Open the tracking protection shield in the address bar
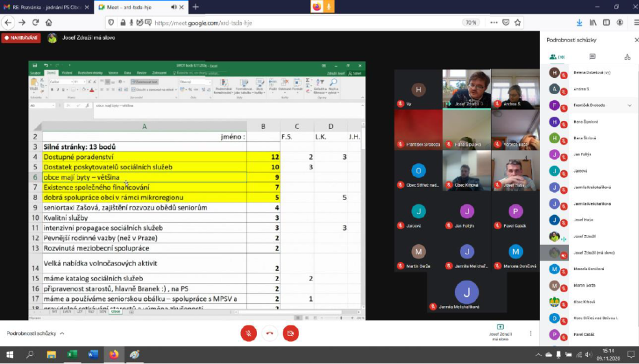Screen dimensions: 639x364 [x=111, y=23]
